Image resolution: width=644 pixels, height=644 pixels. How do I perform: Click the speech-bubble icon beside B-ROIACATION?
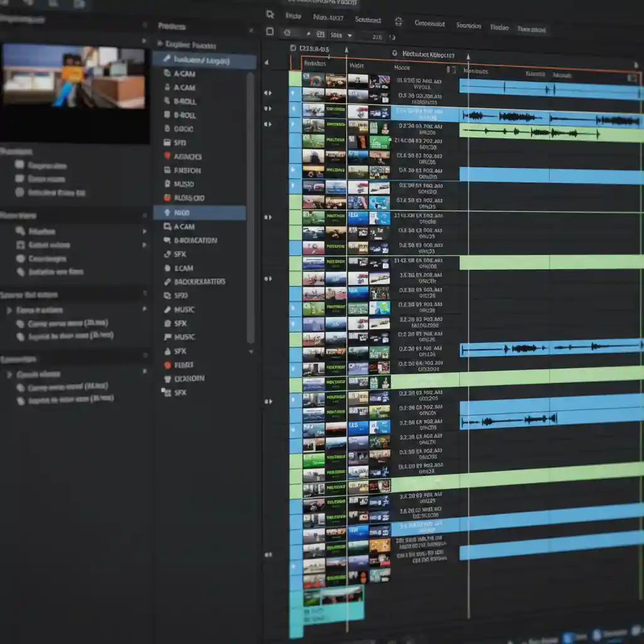click(x=167, y=240)
